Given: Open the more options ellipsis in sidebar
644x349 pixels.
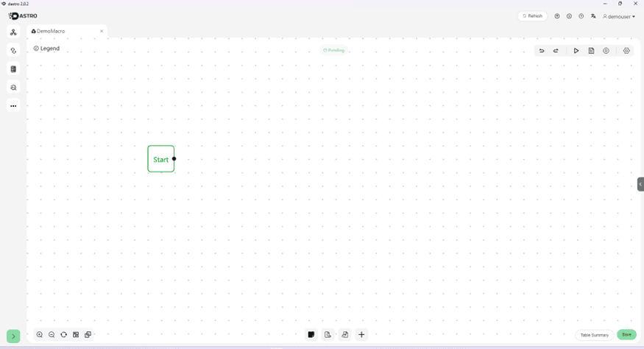Looking at the screenshot, I should click(13, 106).
